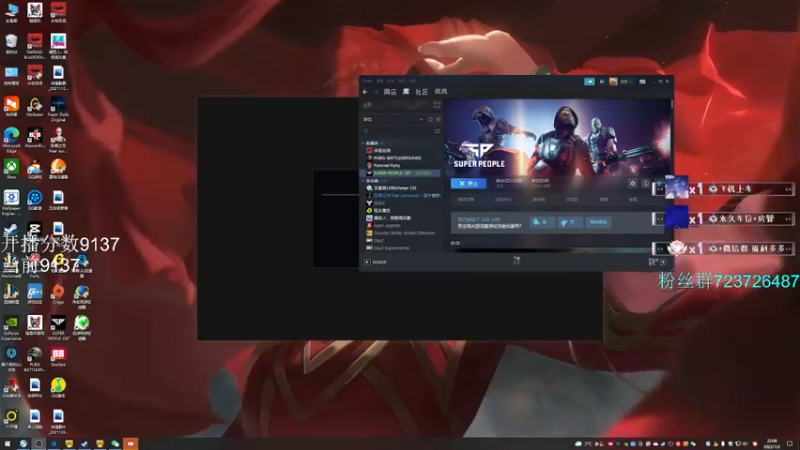The image size is (800, 450).
Task: Open the Store tab in Steam
Action: point(390,92)
